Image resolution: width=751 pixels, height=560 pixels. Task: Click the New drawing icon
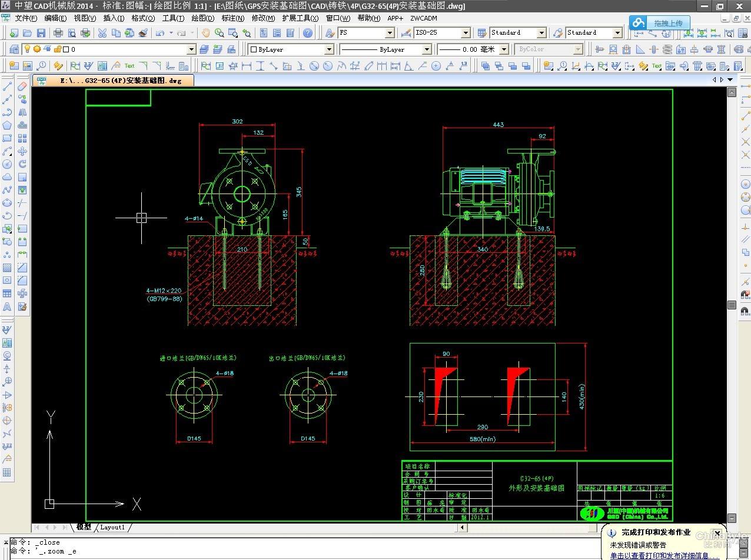click(13, 33)
